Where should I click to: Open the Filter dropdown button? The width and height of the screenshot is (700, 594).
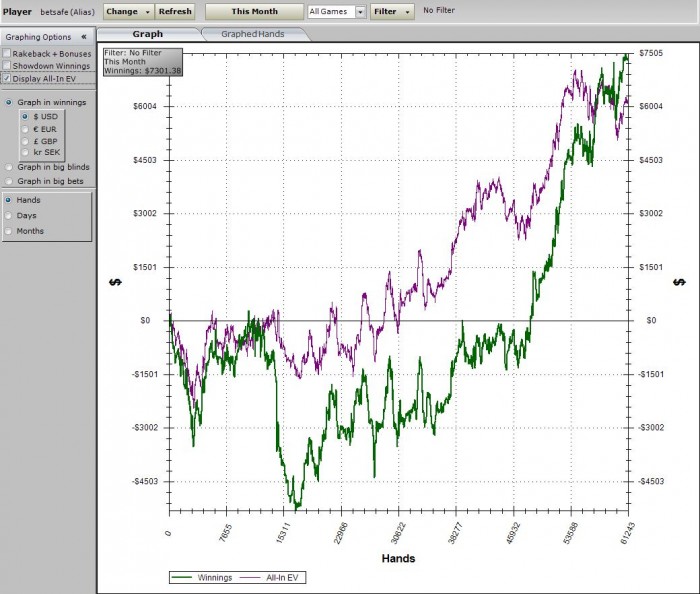pyautogui.click(x=392, y=12)
